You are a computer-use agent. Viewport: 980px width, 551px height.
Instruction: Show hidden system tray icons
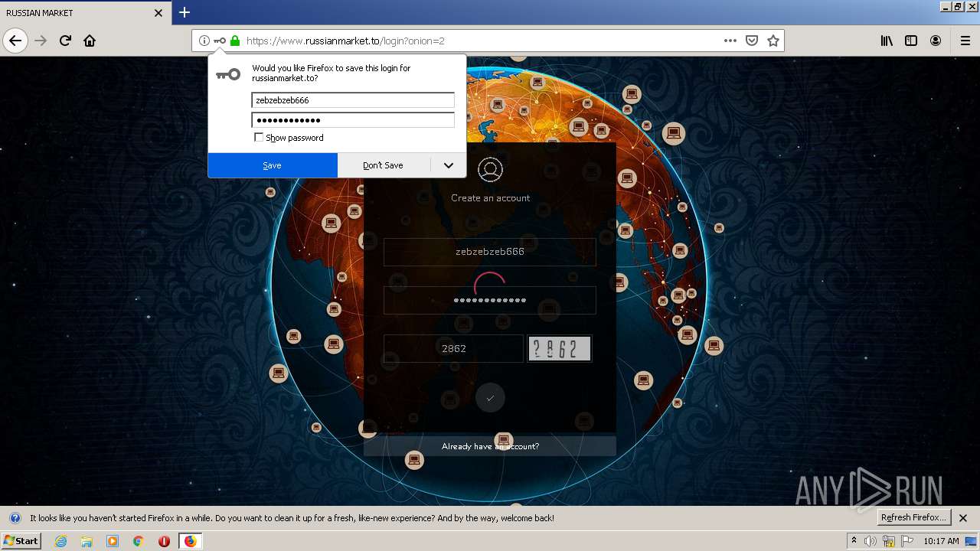point(854,541)
